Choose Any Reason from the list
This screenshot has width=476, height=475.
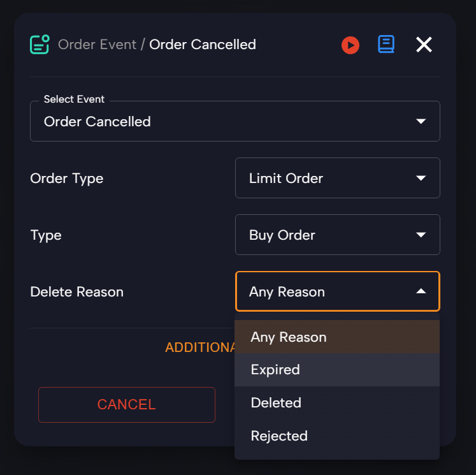pos(337,337)
